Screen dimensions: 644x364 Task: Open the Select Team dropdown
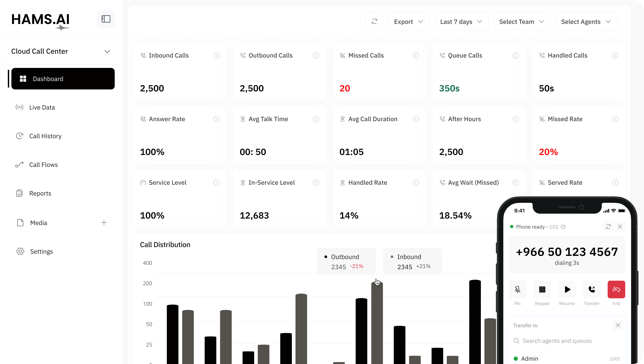pos(522,22)
